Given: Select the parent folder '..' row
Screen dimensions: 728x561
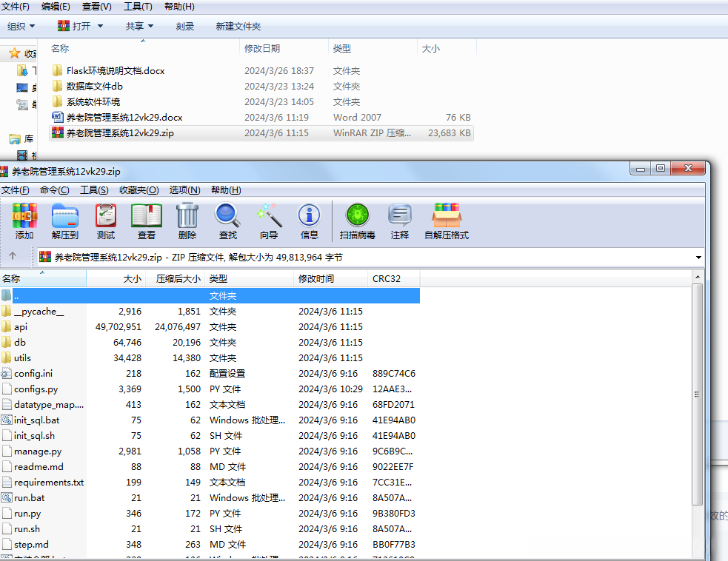Looking at the screenshot, I should (x=210, y=295).
